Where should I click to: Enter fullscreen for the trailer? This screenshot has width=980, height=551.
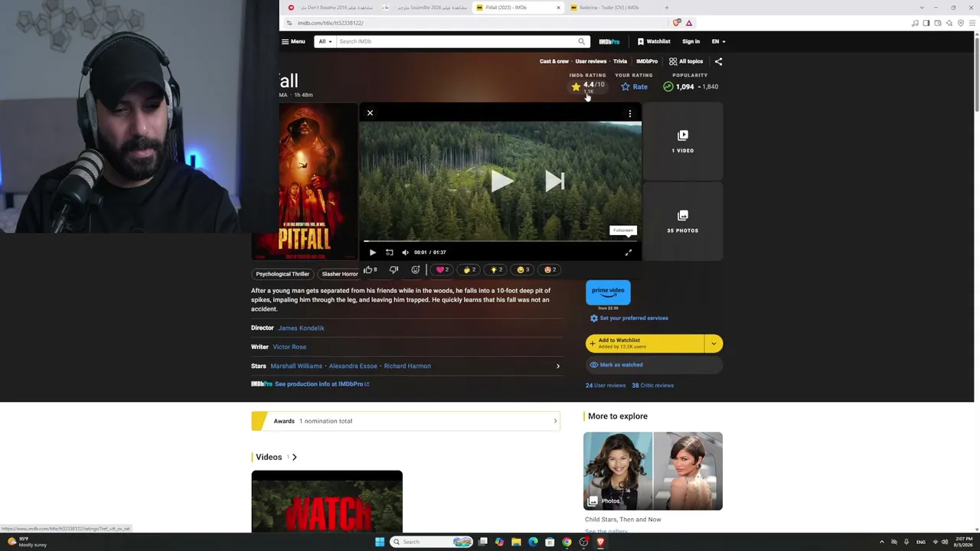point(629,253)
